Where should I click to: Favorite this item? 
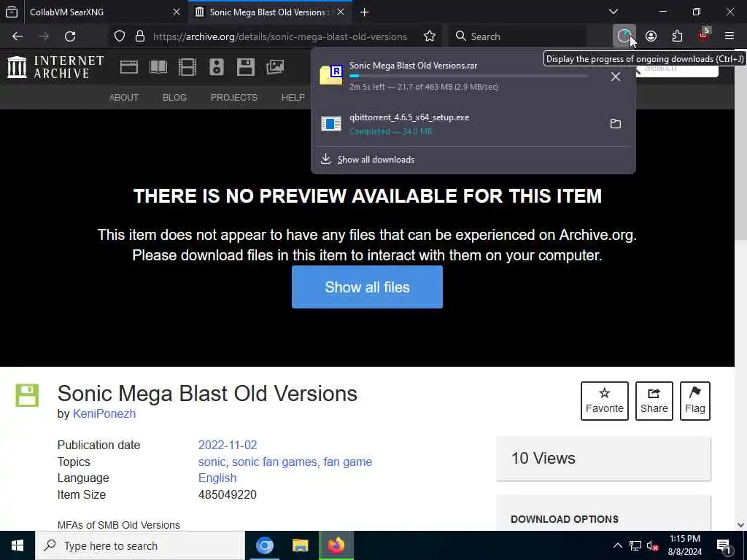[605, 401]
